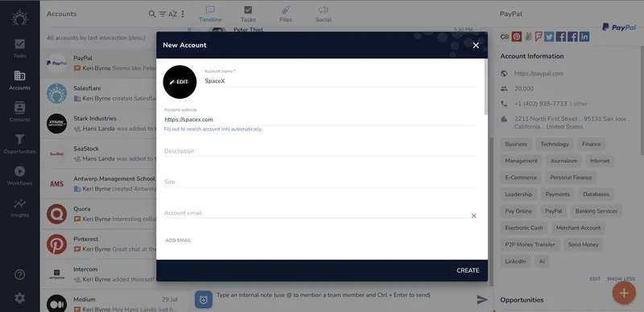Switch to Timeline tab
The width and height of the screenshot is (644, 312).
[210, 14]
